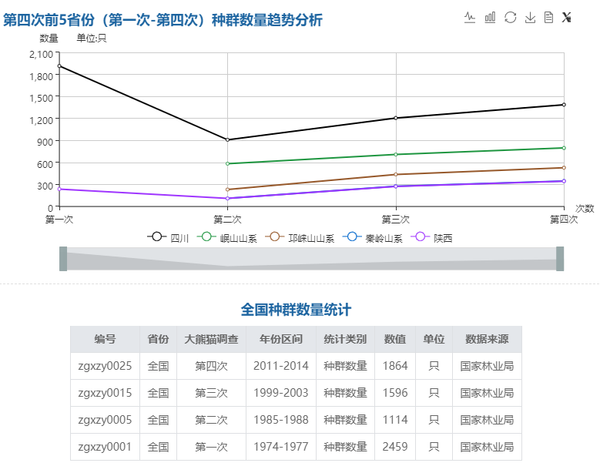600x473 pixels.
Task: Click the right handle of zoom slider
Action: tap(560, 259)
